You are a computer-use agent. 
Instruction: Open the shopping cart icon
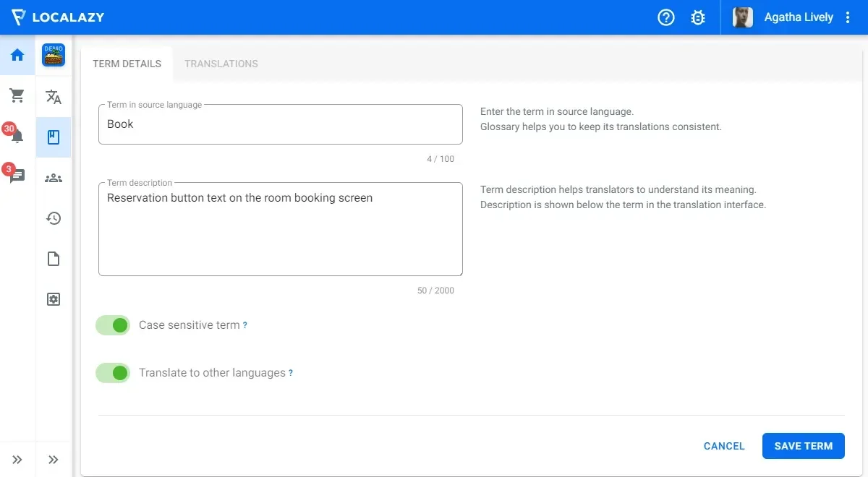click(x=17, y=95)
